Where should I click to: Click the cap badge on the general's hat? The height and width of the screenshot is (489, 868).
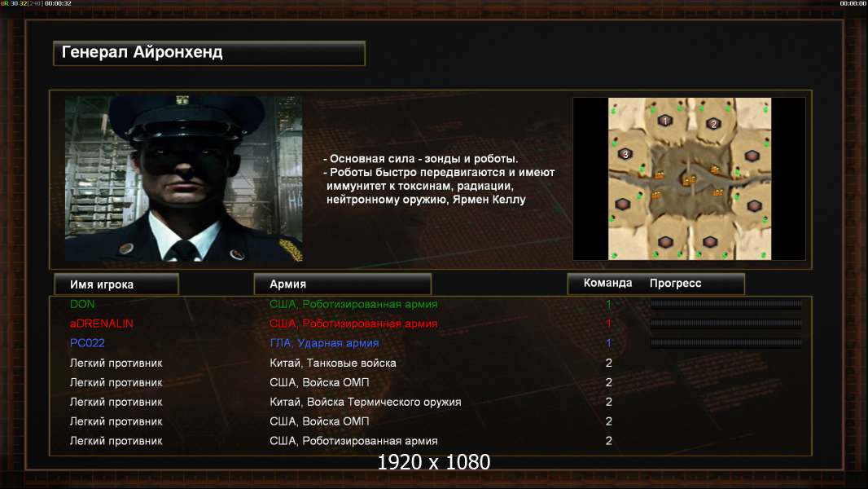[182, 100]
